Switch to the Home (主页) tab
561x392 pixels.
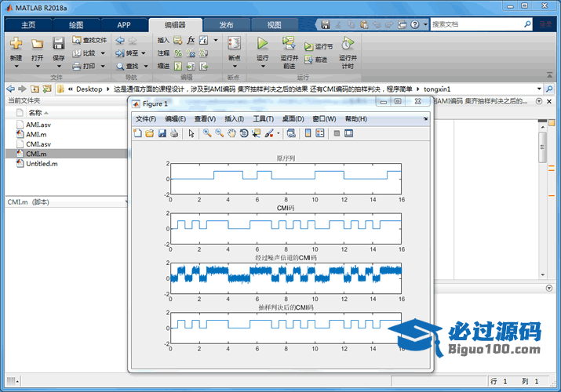click(x=28, y=25)
